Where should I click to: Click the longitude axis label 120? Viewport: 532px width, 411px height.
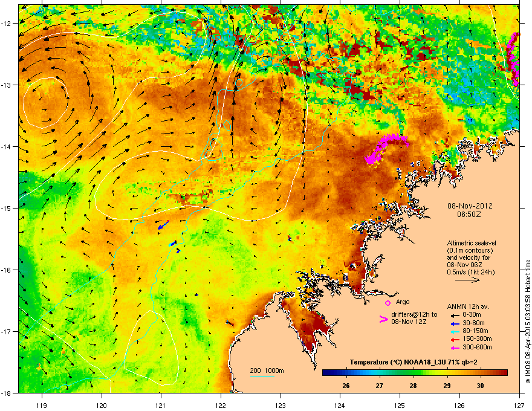click(102, 405)
